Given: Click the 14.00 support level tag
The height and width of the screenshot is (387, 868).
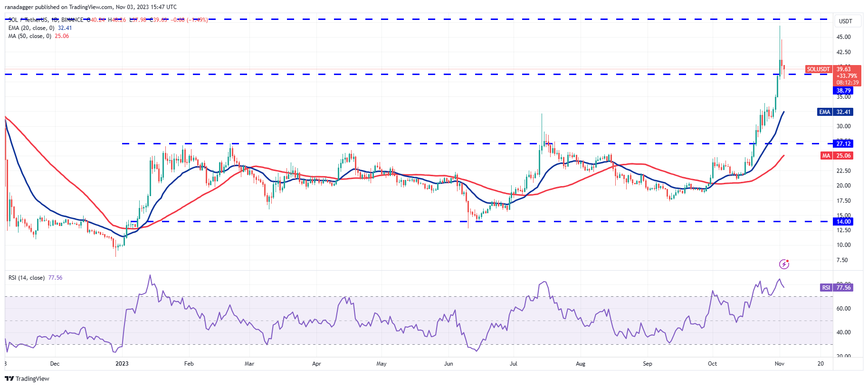Looking at the screenshot, I should point(843,222).
